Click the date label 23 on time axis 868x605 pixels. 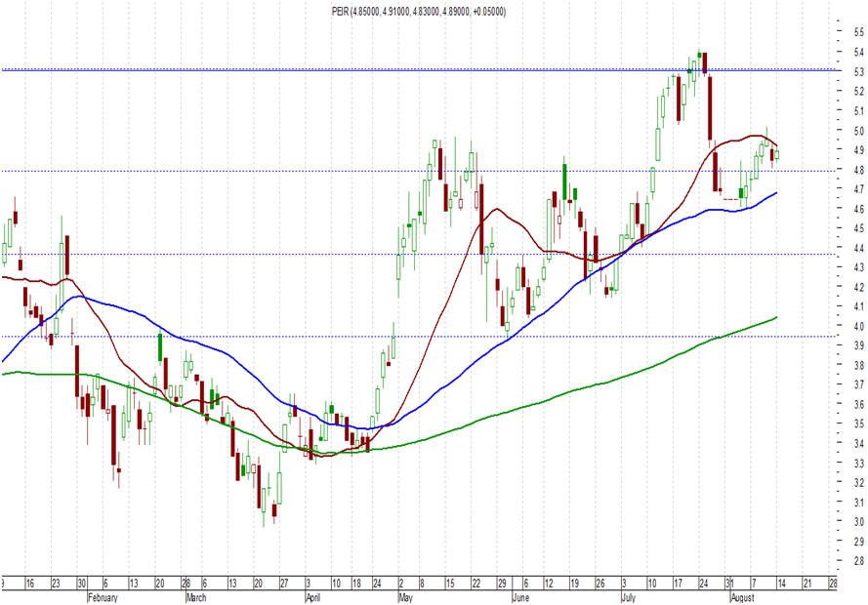56,584
